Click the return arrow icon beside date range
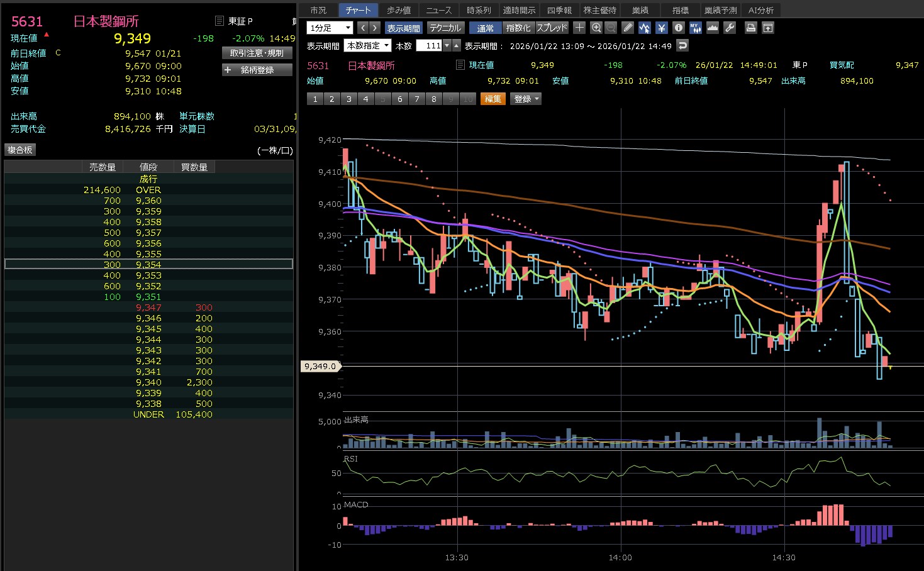Viewport: 924px width, 571px height. click(x=682, y=45)
